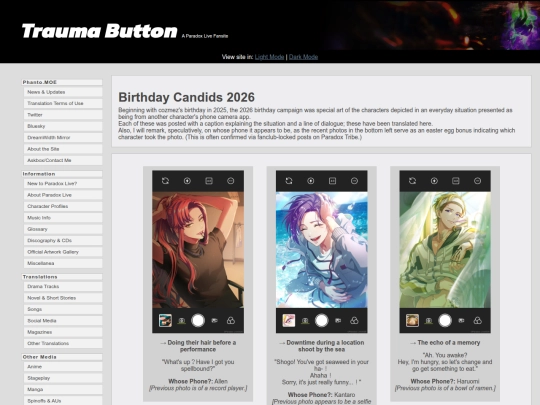The width and height of the screenshot is (540, 405).
Task: Click more-options icon on seaside phone card
Action: tap(354, 181)
